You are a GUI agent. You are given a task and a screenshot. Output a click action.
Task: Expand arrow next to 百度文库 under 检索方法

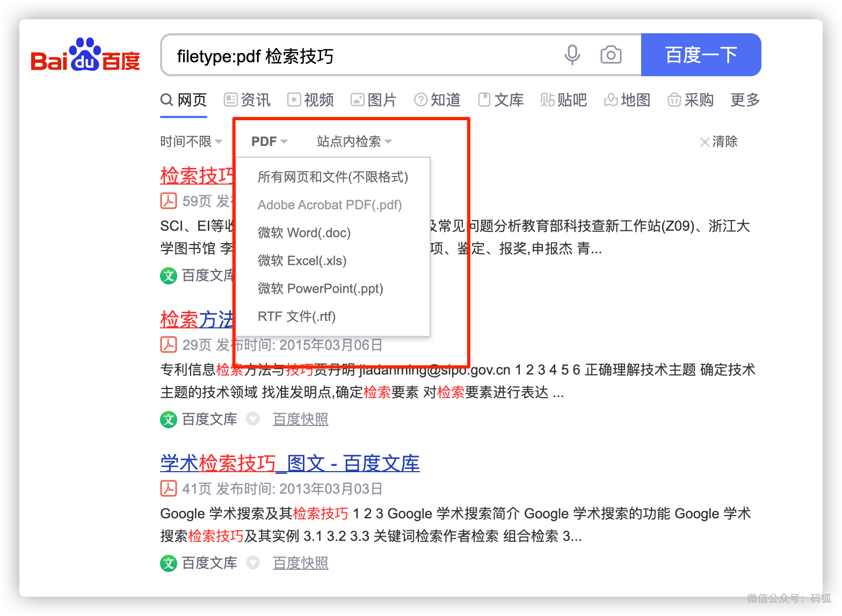[x=253, y=419]
